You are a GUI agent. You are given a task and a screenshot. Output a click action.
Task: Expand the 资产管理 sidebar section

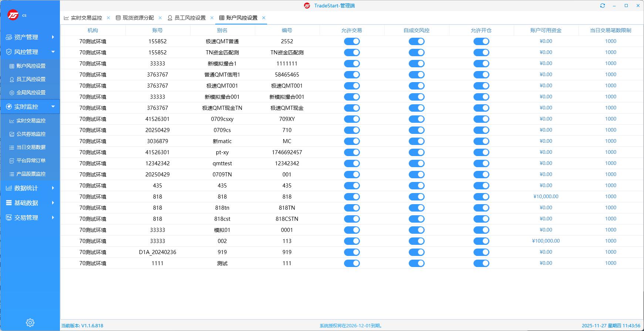click(30, 37)
